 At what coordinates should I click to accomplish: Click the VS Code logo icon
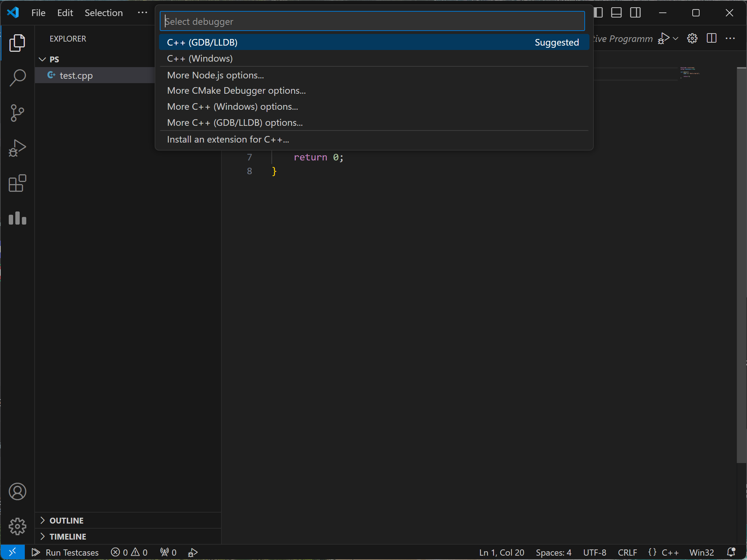point(13,13)
